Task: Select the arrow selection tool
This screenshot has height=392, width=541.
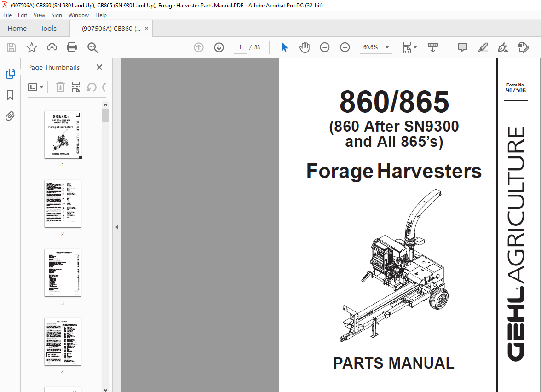Action: coord(284,47)
